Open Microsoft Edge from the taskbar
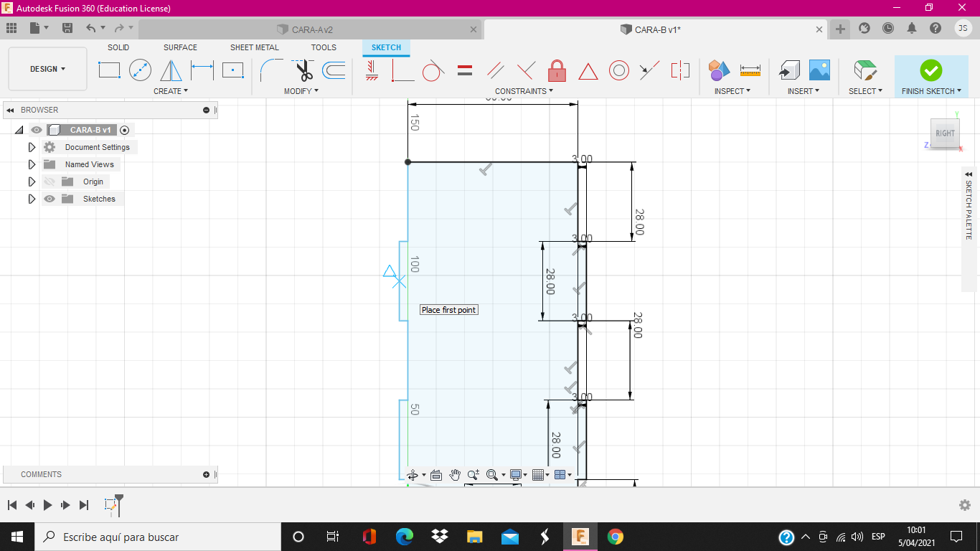 pyautogui.click(x=405, y=537)
